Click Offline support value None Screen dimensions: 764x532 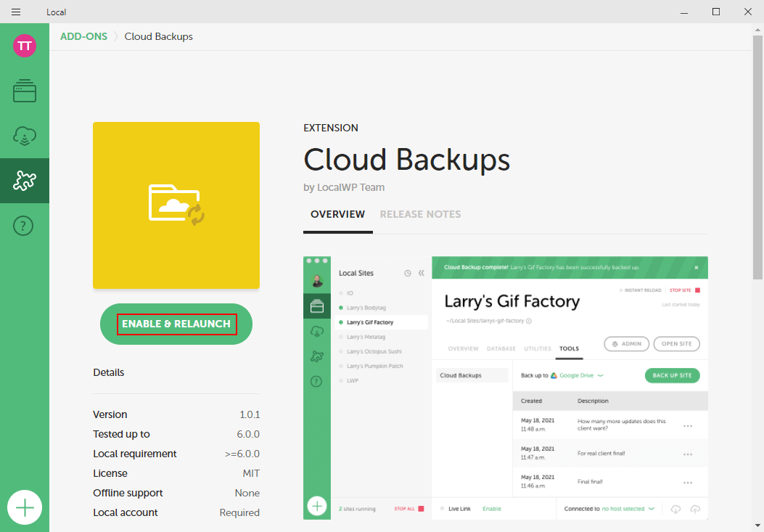pos(247,493)
